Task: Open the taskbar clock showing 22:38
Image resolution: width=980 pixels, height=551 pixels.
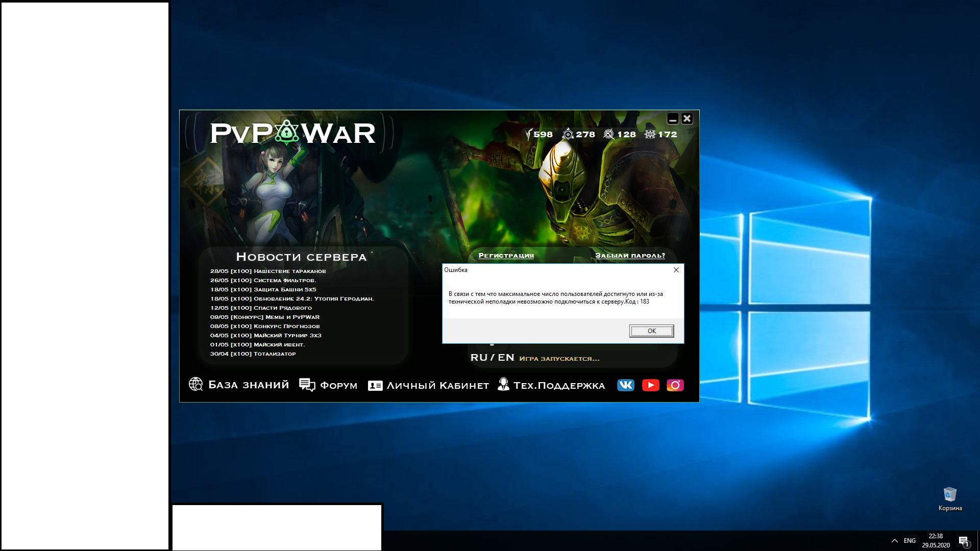Action: (x=936, y=541)
